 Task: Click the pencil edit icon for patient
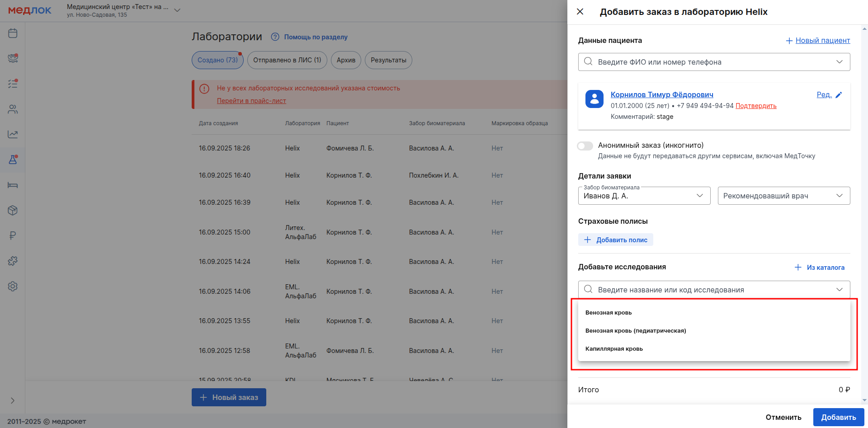click(839, 95)
